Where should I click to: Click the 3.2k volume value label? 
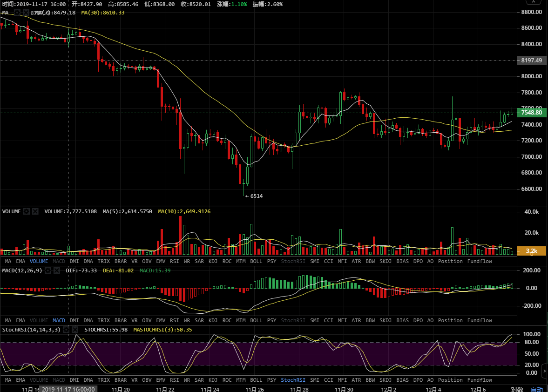[532, 251]
